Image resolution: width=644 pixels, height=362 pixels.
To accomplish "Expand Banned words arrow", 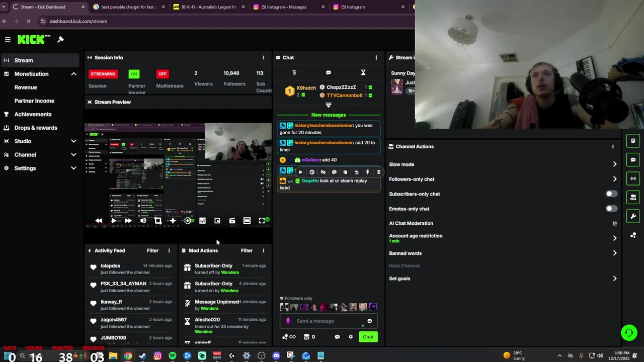I will 614,253.
